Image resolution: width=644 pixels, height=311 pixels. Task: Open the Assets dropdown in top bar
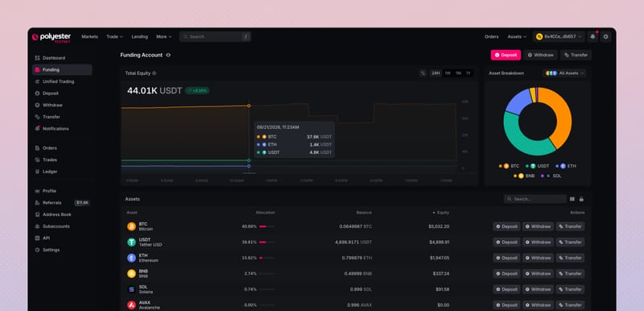click(517, 36)
